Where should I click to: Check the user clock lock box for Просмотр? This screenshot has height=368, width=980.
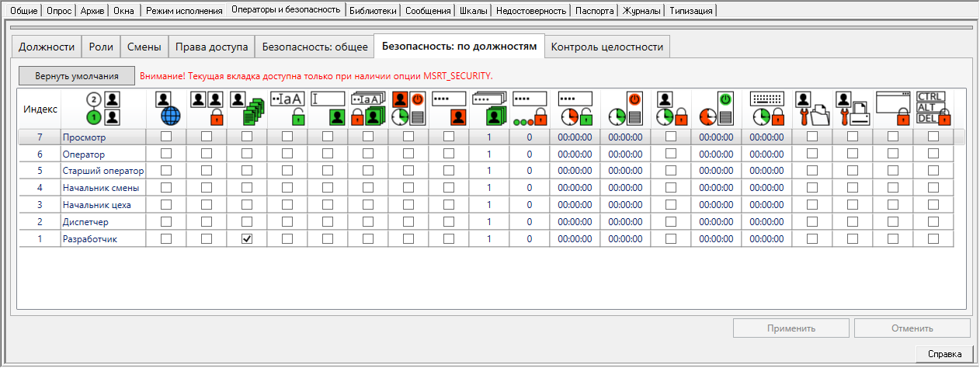(671, 137)
